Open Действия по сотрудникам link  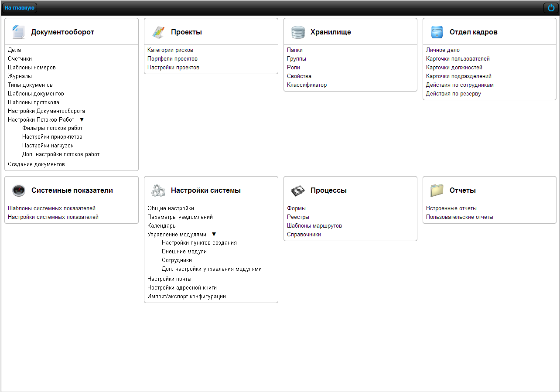460,85
